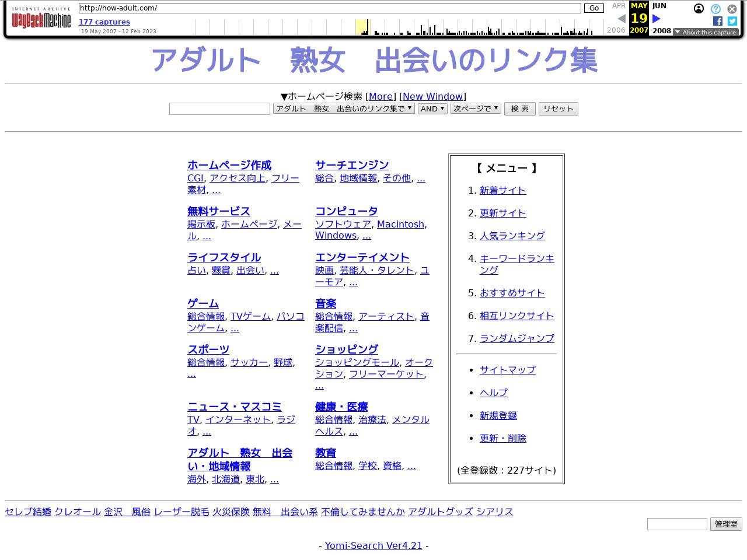This screenshot has height=560, width=747.
Task: Click the help question mark icon
Action: click(x=715, y=9)
